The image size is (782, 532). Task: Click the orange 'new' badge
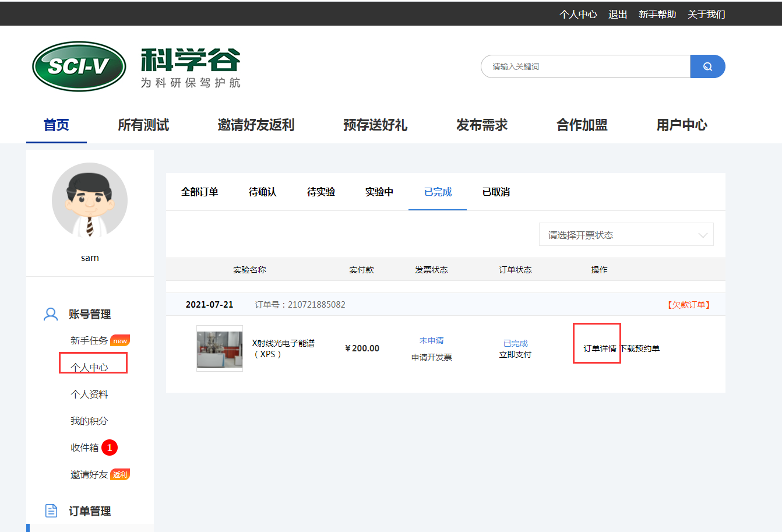(x=120, y=341)
